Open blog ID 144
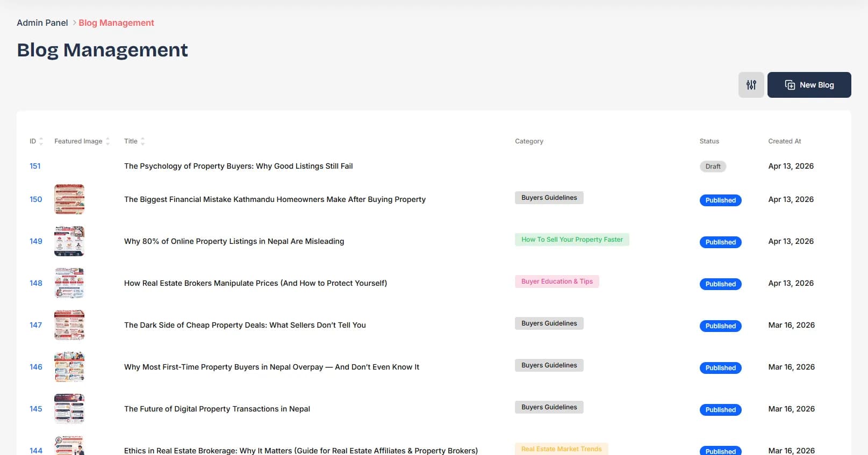Screen dimensions: 868x455 coord(35,451)
